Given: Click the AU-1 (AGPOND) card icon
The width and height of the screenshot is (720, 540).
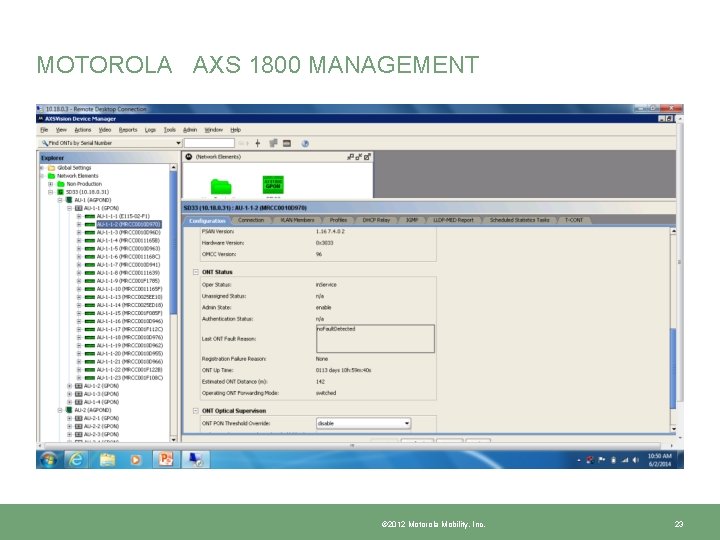Looking at the screenshot, I should pos(69,200).
